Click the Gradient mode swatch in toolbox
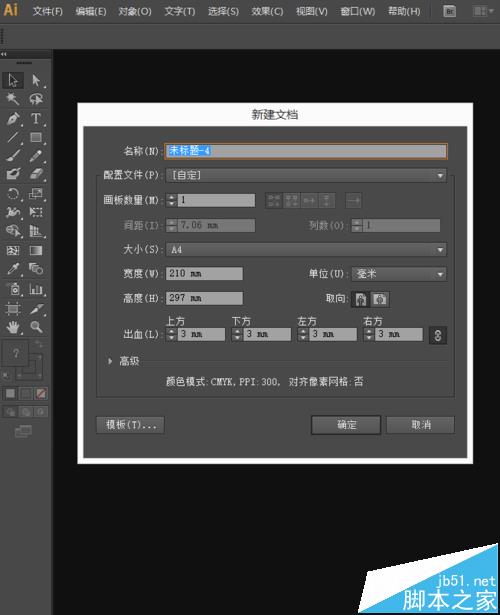Viewport: 500px width, 615px height. coord(26,393)
